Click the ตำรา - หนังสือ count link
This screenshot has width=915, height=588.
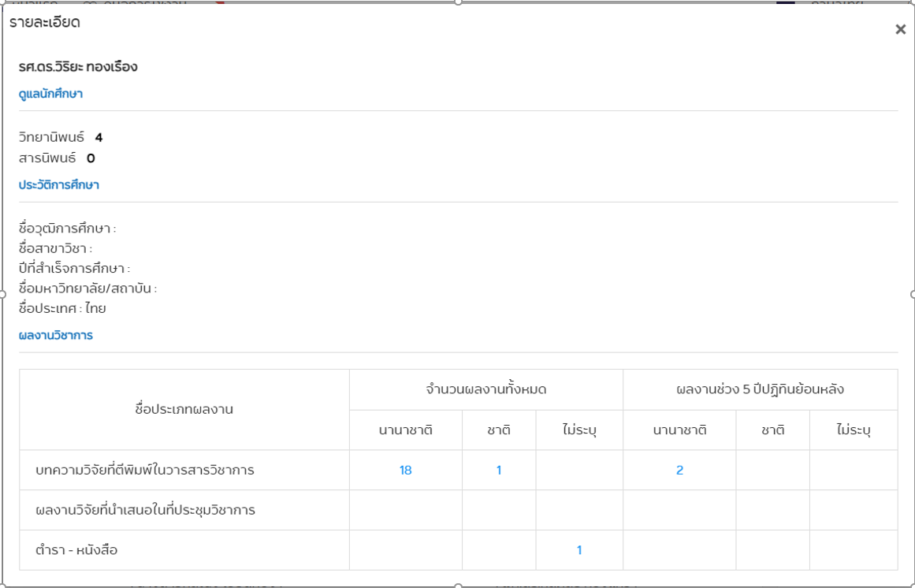pyautogui.click(x=579, y=550)
